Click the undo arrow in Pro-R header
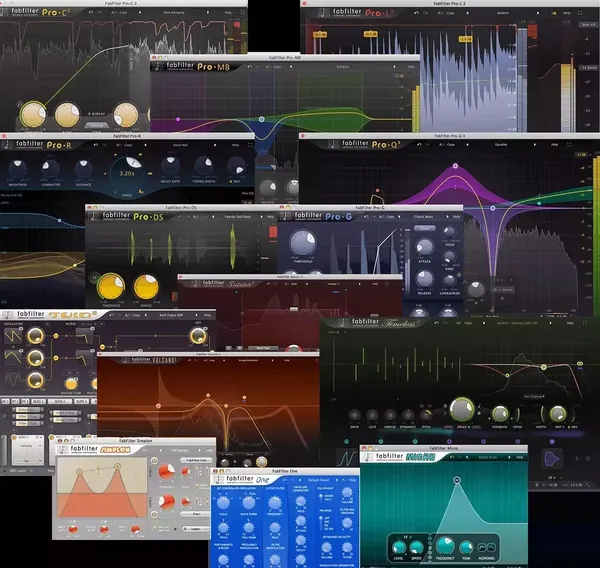 point(96,145)
